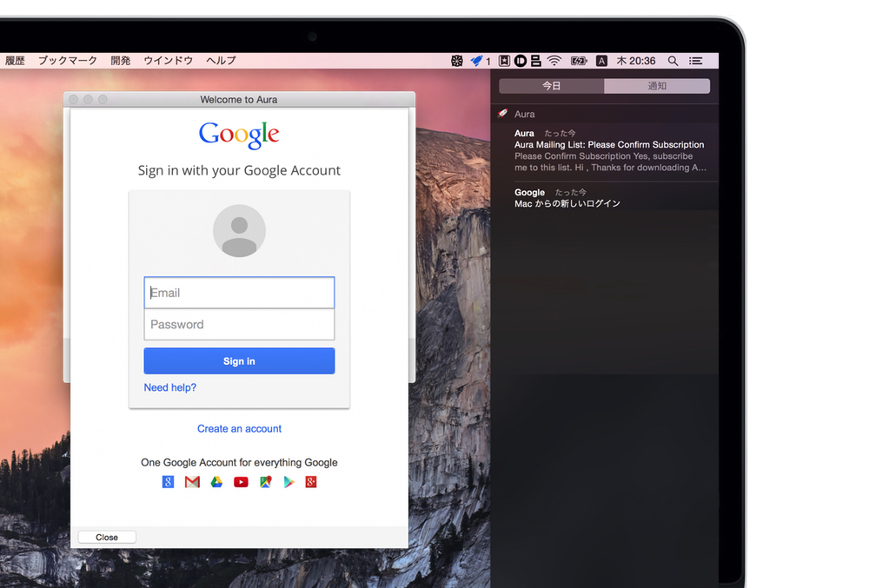Image resolution: width=869 pixels, height=588 pixels.
Task: Click the round ID menu bar icon
Action: (520, 61)
